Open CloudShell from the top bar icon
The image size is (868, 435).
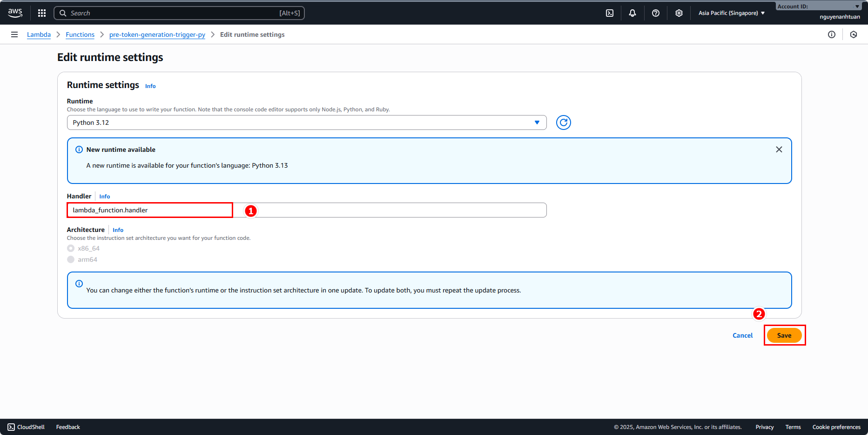click(610, 13)
